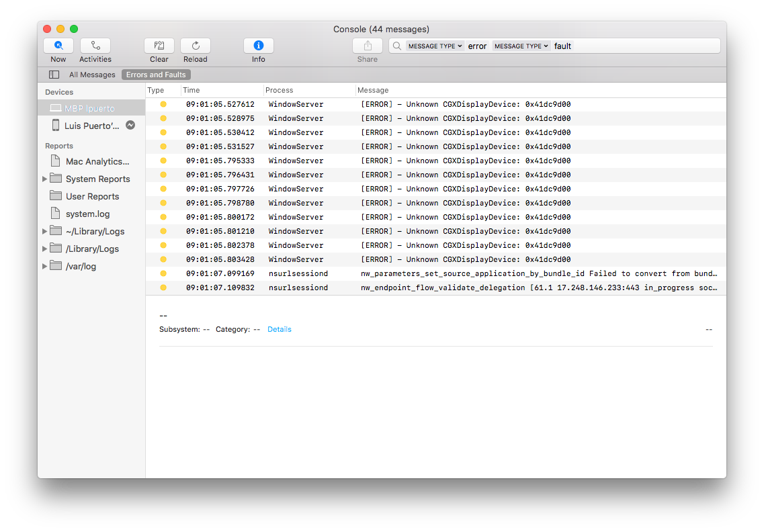Click the error token in the search field
Screen dimensions: 764x532
point(477,46)
